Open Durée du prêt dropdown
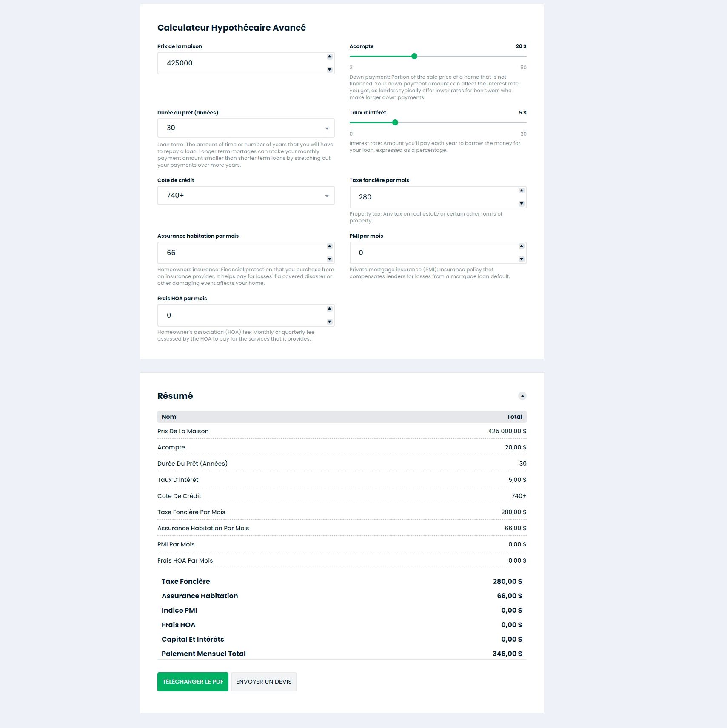The width and height of the screenshot is (727, 728). click(x=246, y=128)
